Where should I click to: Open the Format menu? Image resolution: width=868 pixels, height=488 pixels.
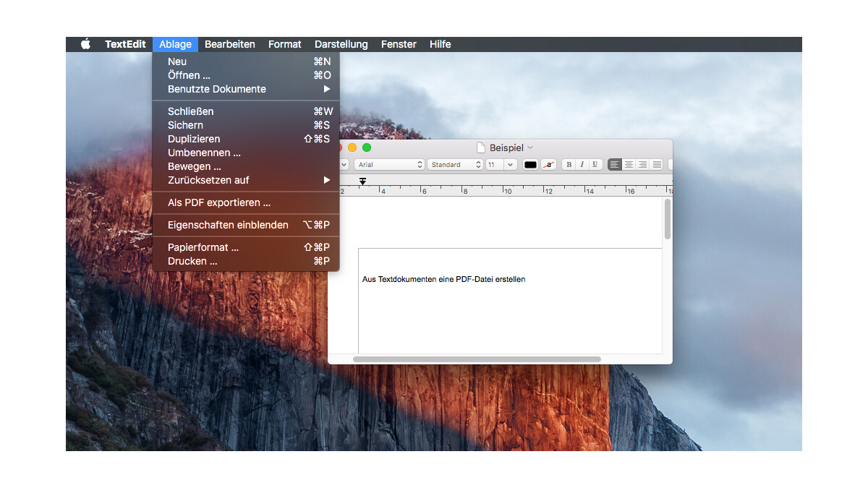[284, 44]
